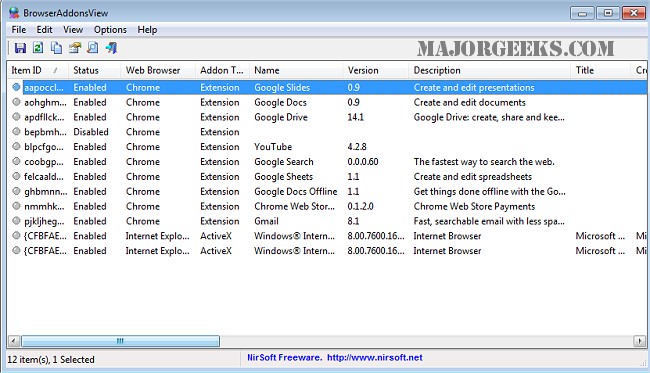The width and height of the screenshot is (650, 373).
Task: Click the scrollbar left arrow
Action: point(14,341)
